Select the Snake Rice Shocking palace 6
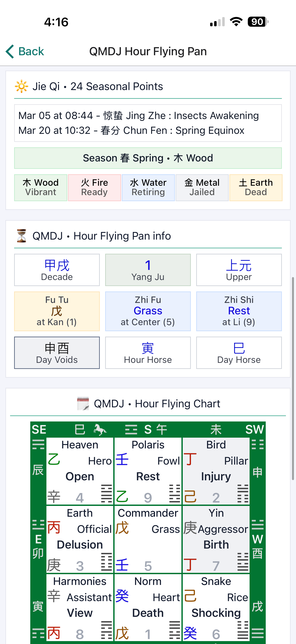The width and height of the screenshot is (296, 644). click(x=216, y=607)
